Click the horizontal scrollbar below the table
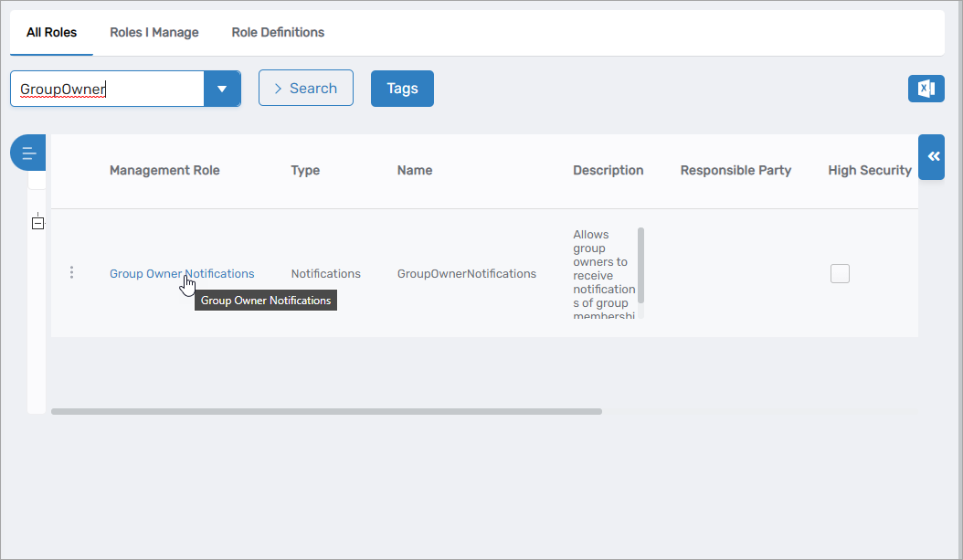 [326, 411]
